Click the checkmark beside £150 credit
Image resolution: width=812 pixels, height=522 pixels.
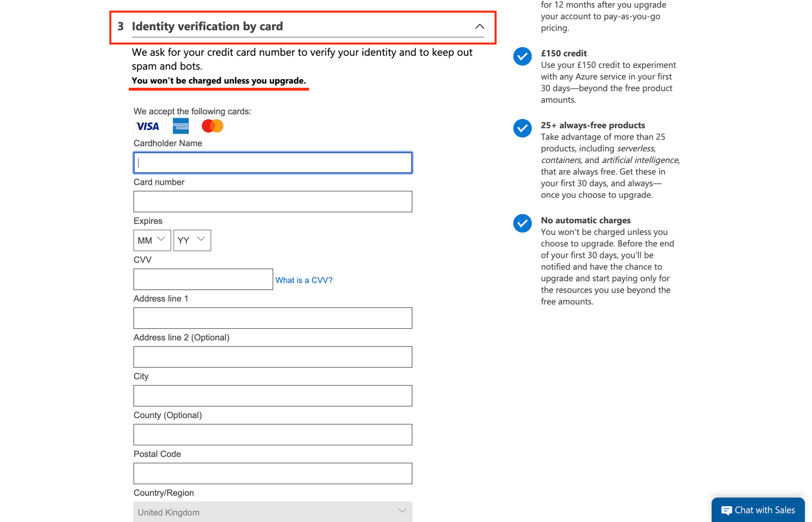click(x=522, y=56)
